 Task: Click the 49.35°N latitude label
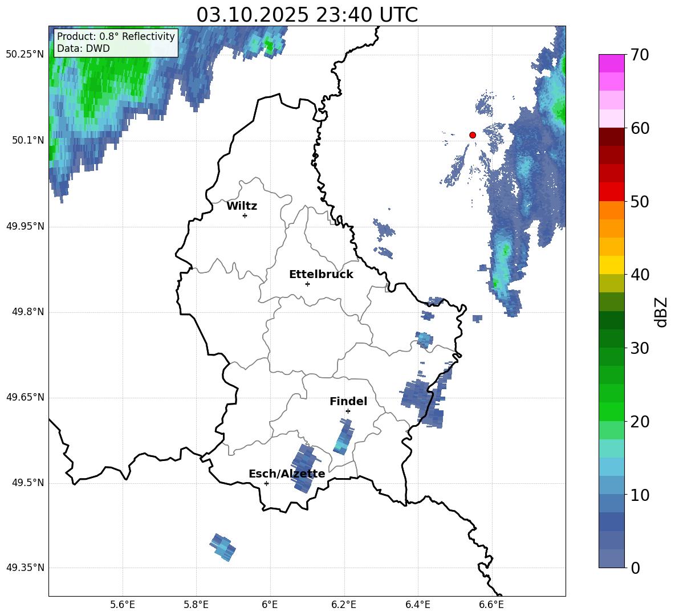(x=25, y=568)
